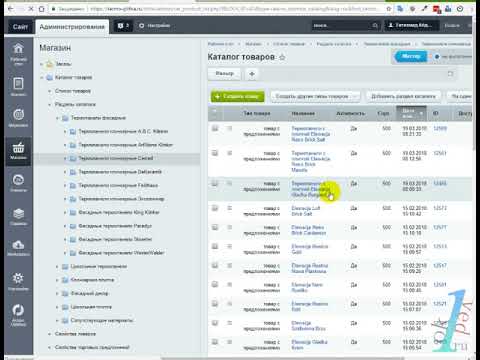Open product link in highlighted Gładka row

click(x=309, y=189)
